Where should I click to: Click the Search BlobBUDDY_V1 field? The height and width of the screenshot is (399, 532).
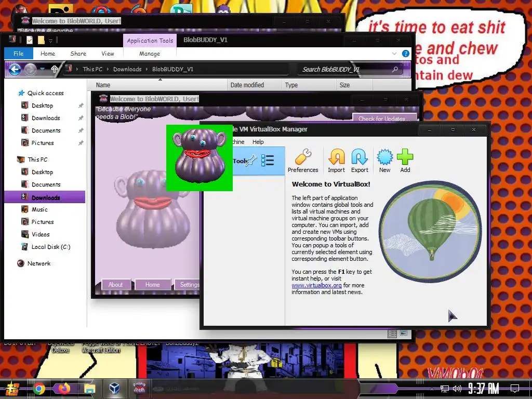350,69
